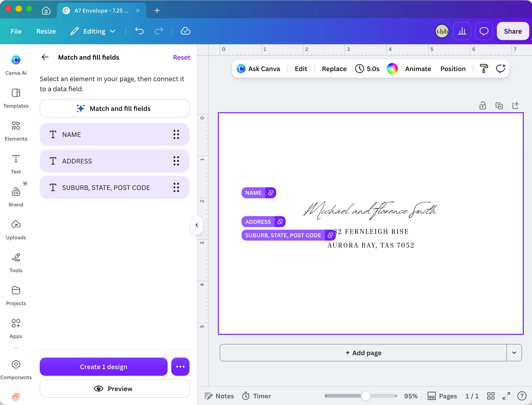Open the Uploads panel
The image size is (532, 405).
(x=16, y=230)
